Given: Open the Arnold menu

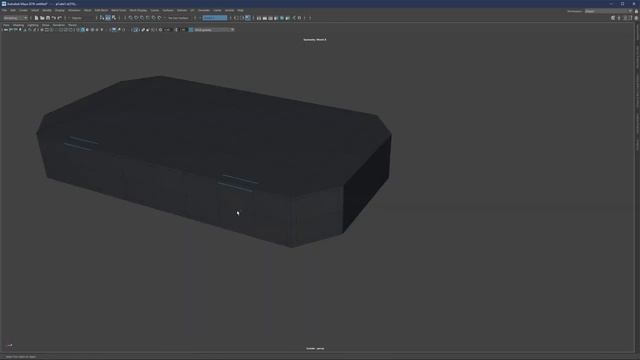Looking at the screenshot, I should click(229, 10).
